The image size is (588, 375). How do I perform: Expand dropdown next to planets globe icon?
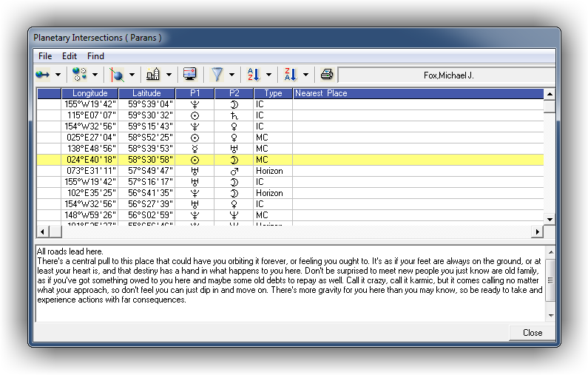95,75
